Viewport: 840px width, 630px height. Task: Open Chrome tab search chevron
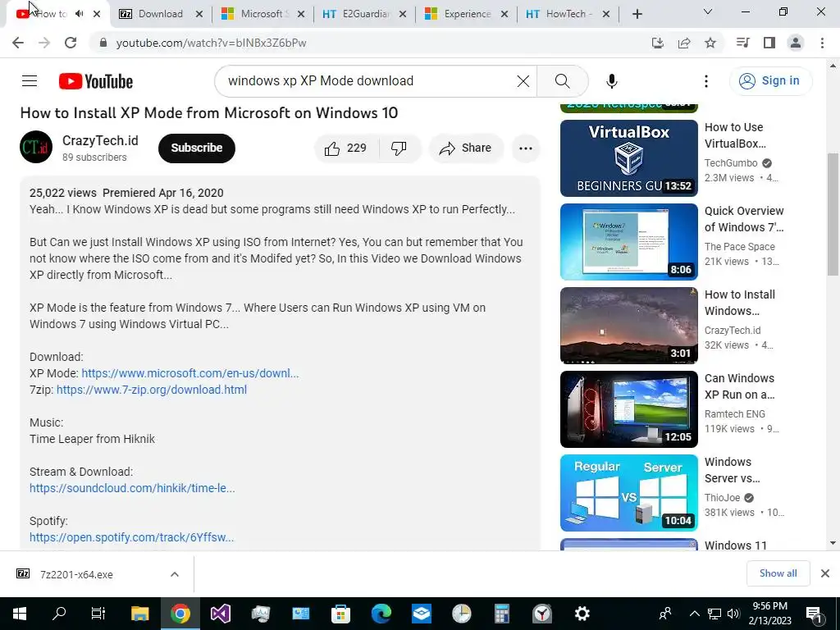[708, 11]
